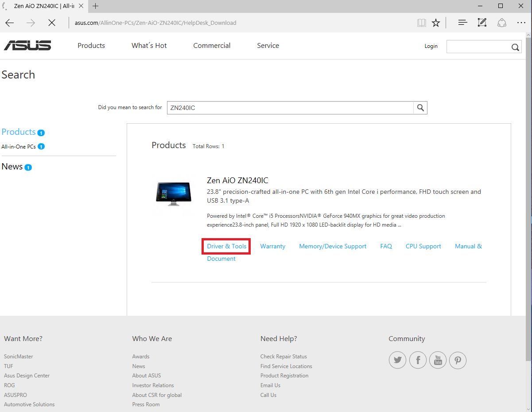
Task: Open Asus Design Center link
Action: point(27,376)
